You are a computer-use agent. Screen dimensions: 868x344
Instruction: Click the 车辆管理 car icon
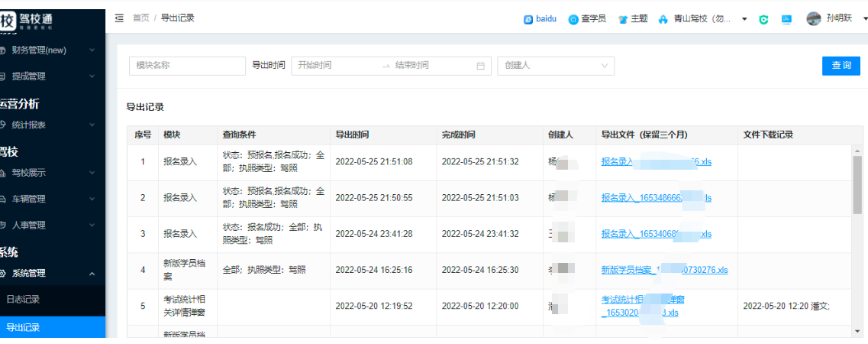coord(3,199)
